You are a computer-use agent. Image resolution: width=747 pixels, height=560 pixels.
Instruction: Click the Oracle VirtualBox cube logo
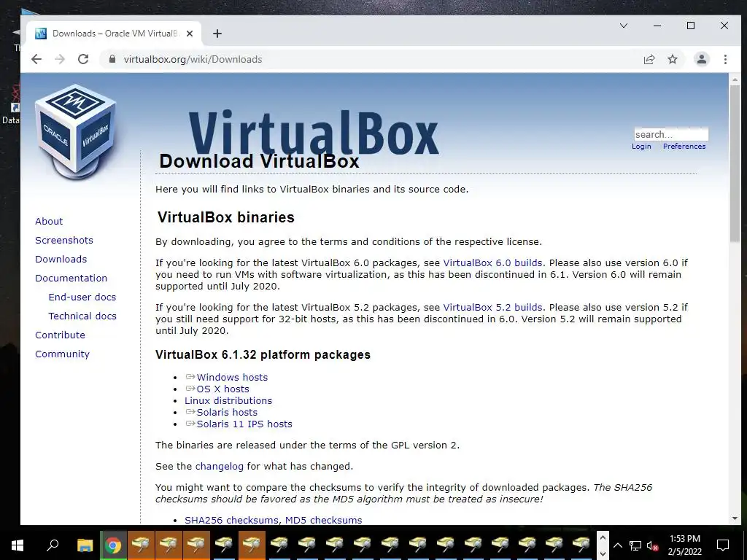tap(76, 131)
